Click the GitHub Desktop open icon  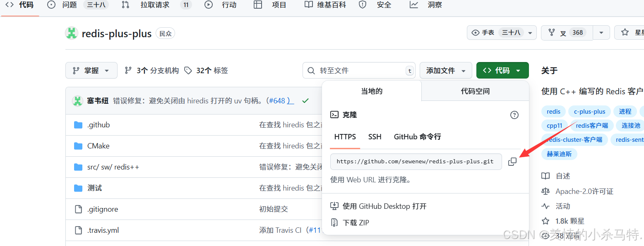[x=334, y=206]
